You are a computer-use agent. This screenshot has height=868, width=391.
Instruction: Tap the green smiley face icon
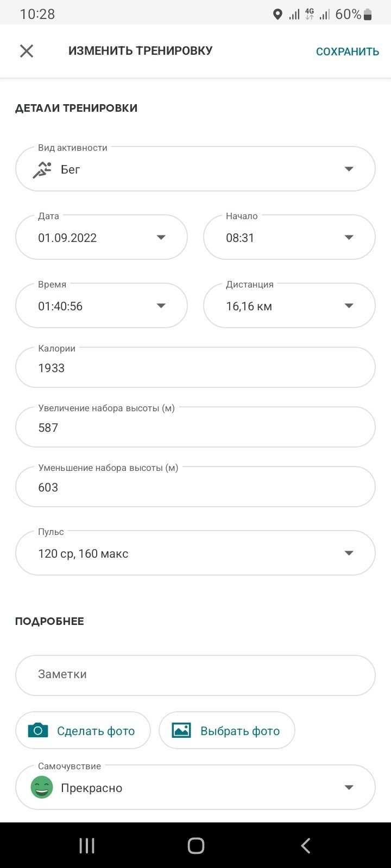(x=42, y=787)
